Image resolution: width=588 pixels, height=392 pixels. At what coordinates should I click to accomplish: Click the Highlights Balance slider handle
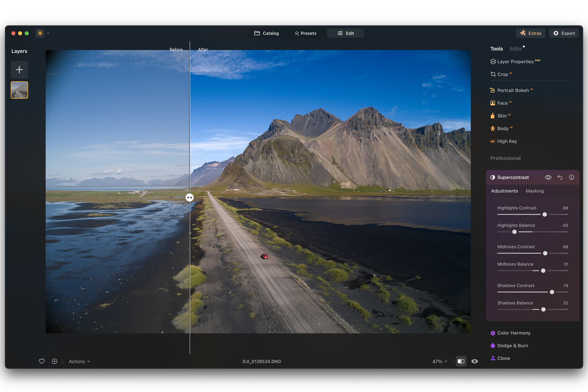(514, 232)
